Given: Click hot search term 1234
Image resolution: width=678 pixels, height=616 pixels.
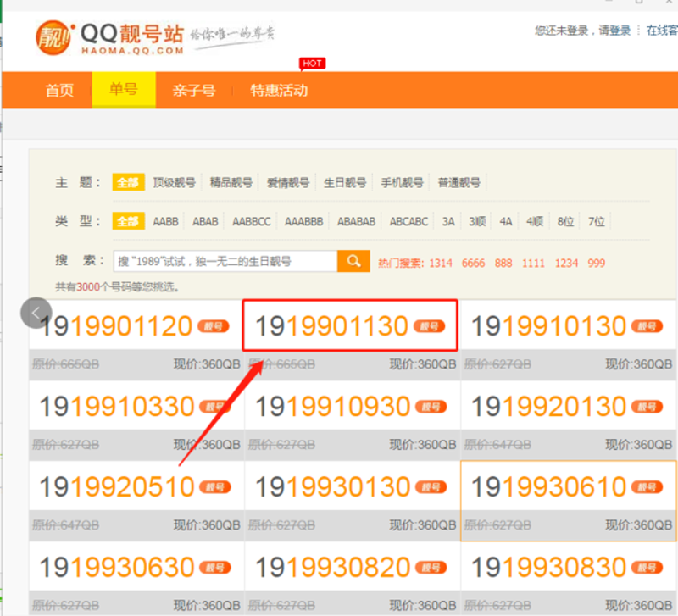Looking at the screenshot, I should click(x=566, y=263).
